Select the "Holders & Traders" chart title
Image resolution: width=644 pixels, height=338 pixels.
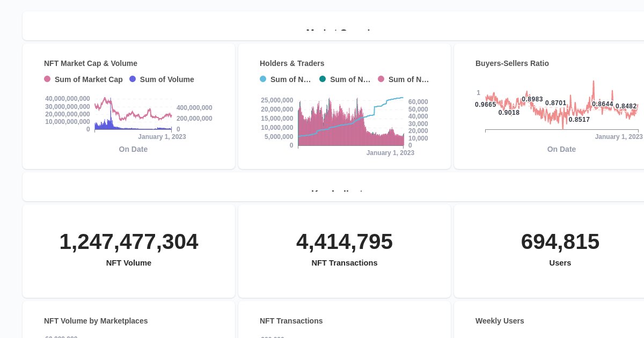pos(292,63)
